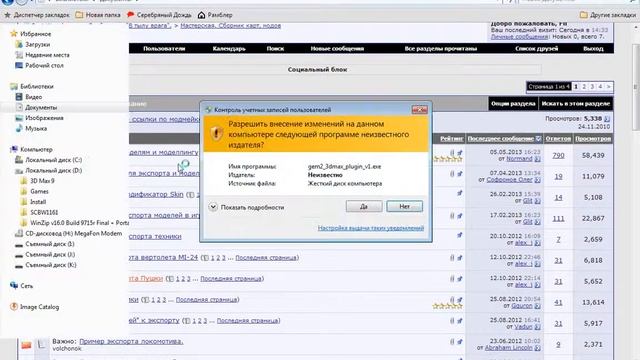Open Список друзей menu
Viewport: 640px width, 360px height.
point(536,49)
